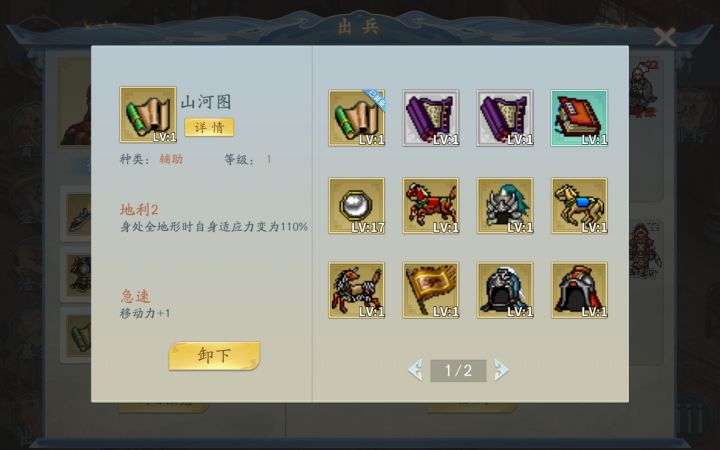Pick the armored warhorse item
This screenshot has width=720, height=450.
point(357,290)
